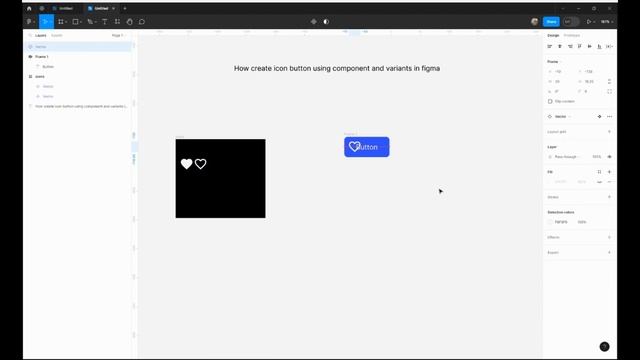Add an export setting

(609, 253)
